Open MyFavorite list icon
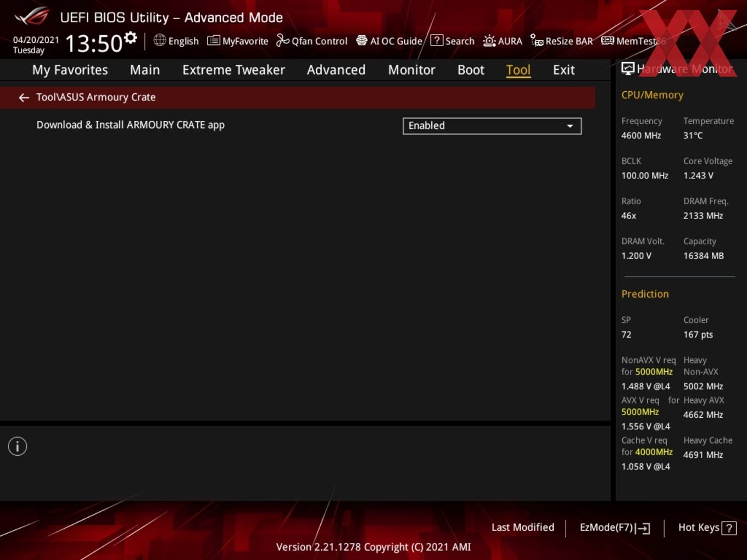Image resolution: width=747 pixels, height=560 pixels. [214, 41]
